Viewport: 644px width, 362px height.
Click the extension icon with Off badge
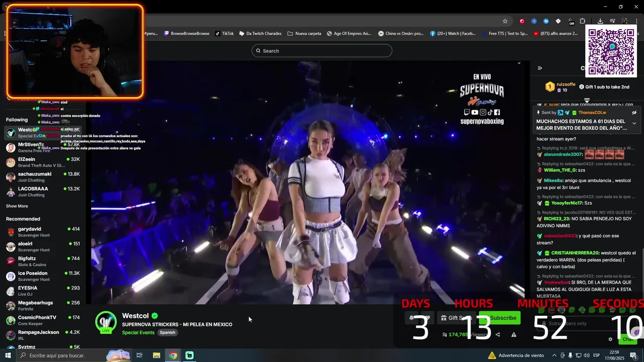click(571, 21)
